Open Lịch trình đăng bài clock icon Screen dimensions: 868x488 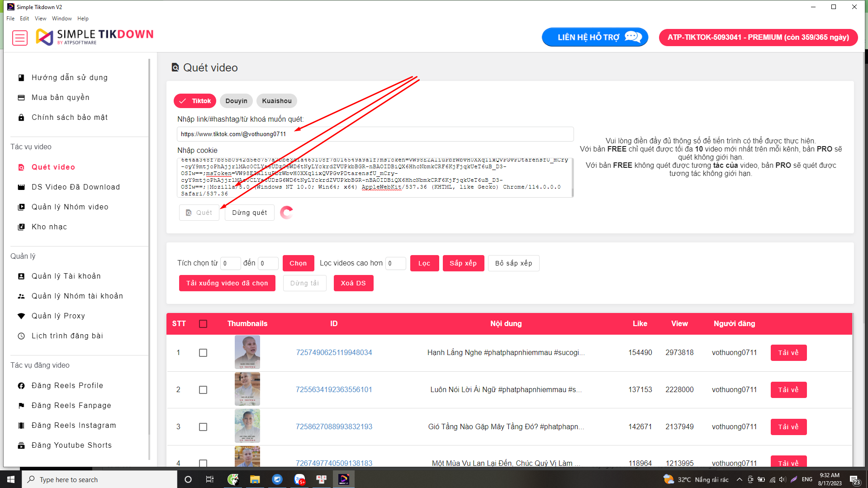pos(21,336)
